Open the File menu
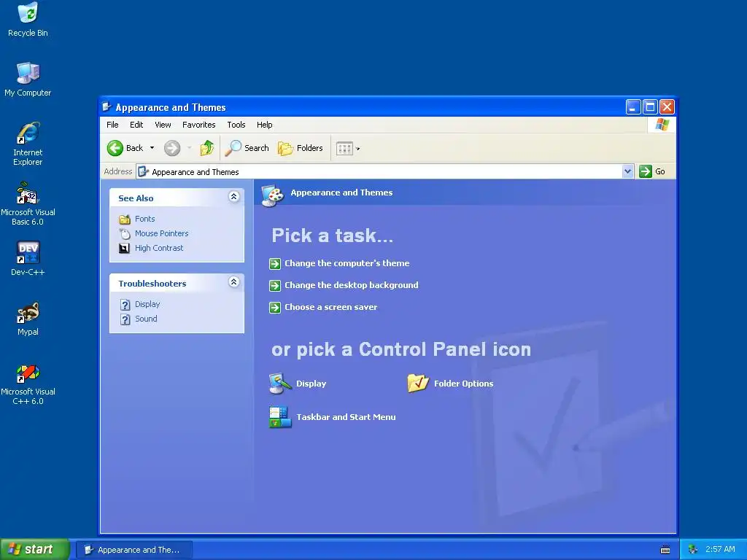Screen dimensions: 747x560 [112, 125]
